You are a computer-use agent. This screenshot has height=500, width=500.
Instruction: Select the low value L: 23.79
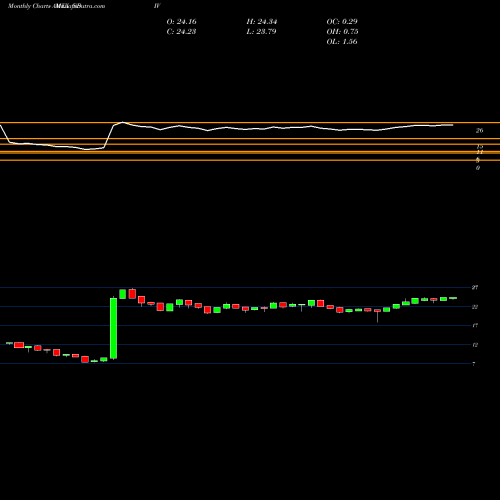tap(262, 32)
